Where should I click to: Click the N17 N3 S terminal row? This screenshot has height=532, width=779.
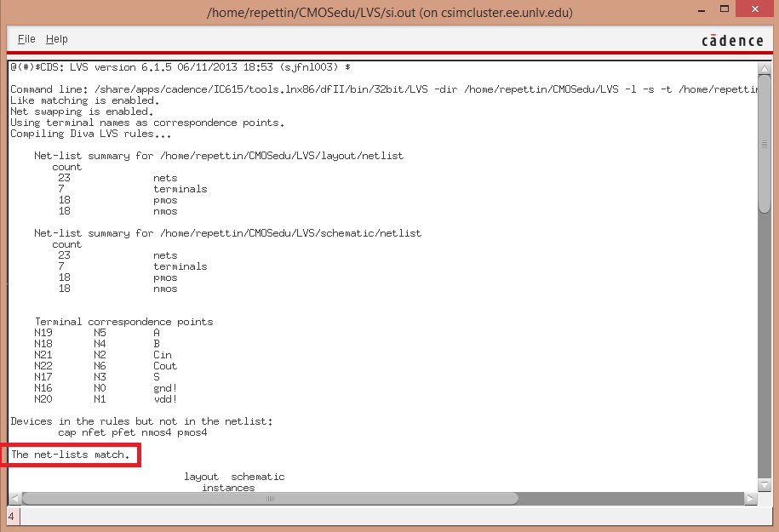97,377
